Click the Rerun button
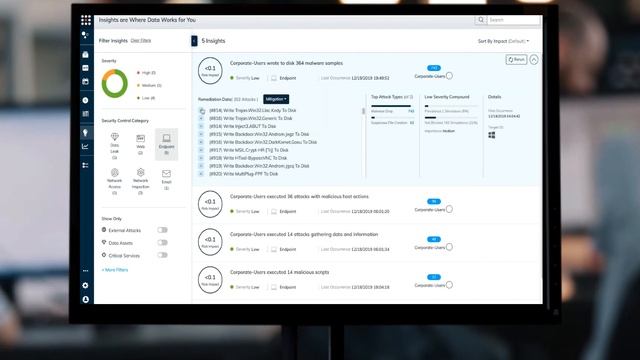Viewport: 640px width, 360px height. (x=516, y=60)
